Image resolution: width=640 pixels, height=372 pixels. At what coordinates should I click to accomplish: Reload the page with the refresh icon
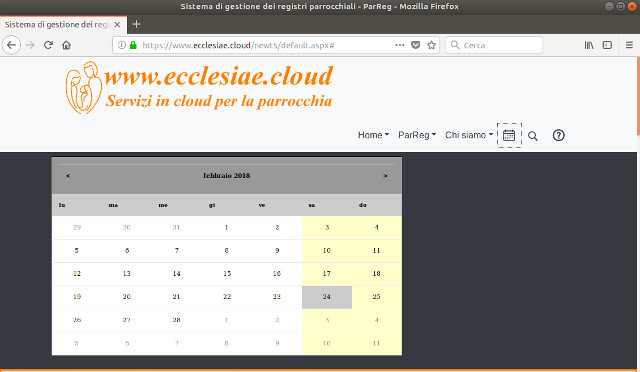point(48,45)
